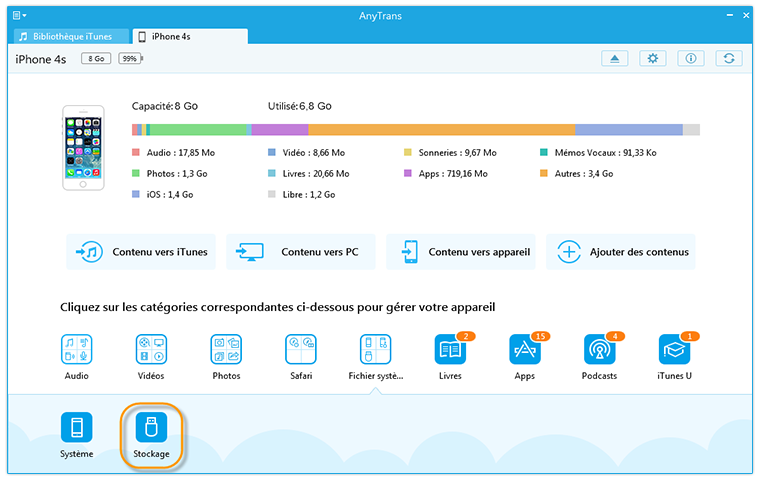Viewport: 760px width, 481px height.
Task: Open the Audio category icon
Action: click(77, 349)
